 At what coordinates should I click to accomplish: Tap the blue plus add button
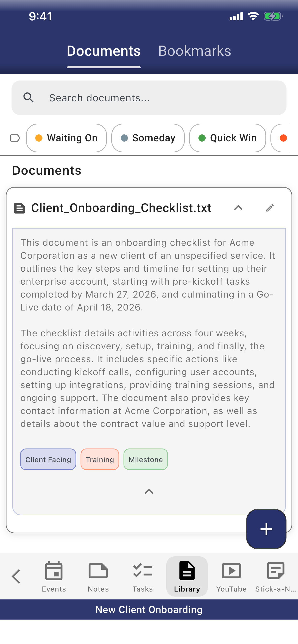(266, 529)
